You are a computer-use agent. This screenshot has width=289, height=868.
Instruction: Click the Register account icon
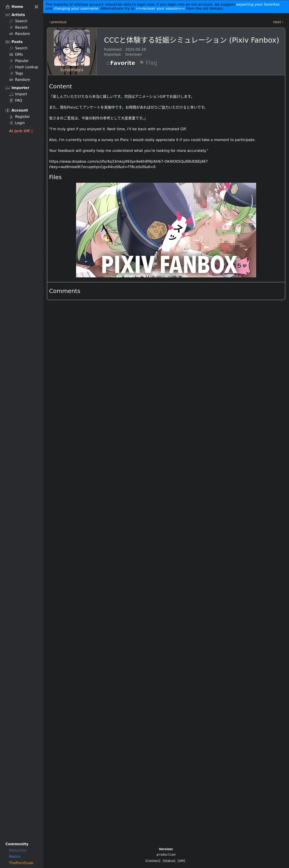11,116
